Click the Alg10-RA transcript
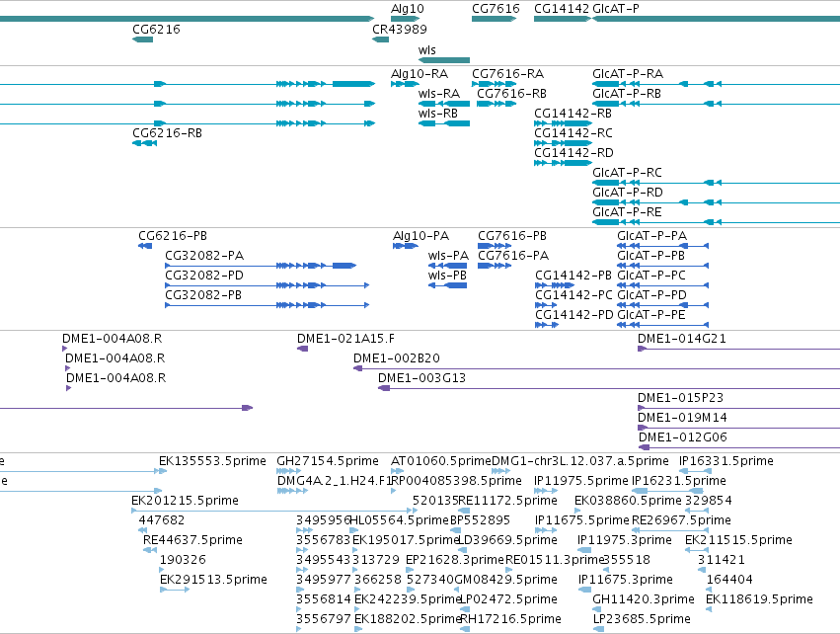The height and width of the screenshot is (634, 840). (x=405, y=84)
